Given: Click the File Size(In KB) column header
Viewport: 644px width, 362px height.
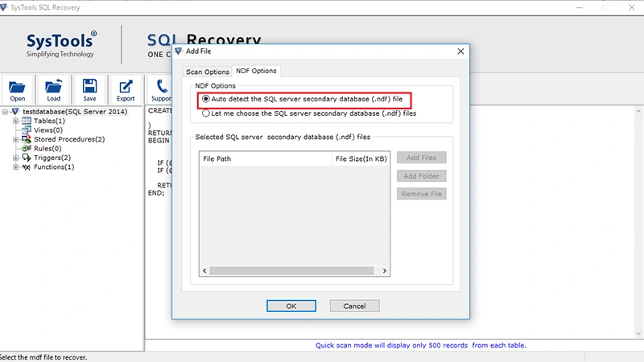Looking at the screenshot, I should click(x=361, y=158).
